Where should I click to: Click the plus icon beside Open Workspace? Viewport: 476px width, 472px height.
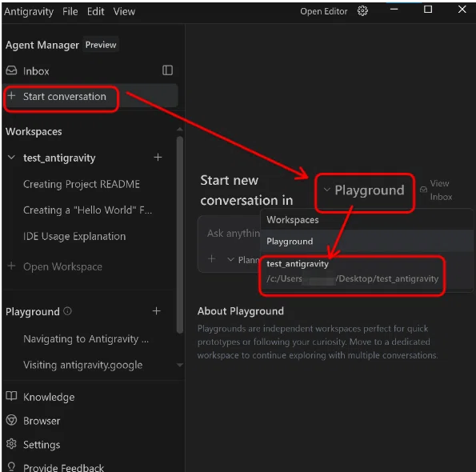[x=11, y=266]
